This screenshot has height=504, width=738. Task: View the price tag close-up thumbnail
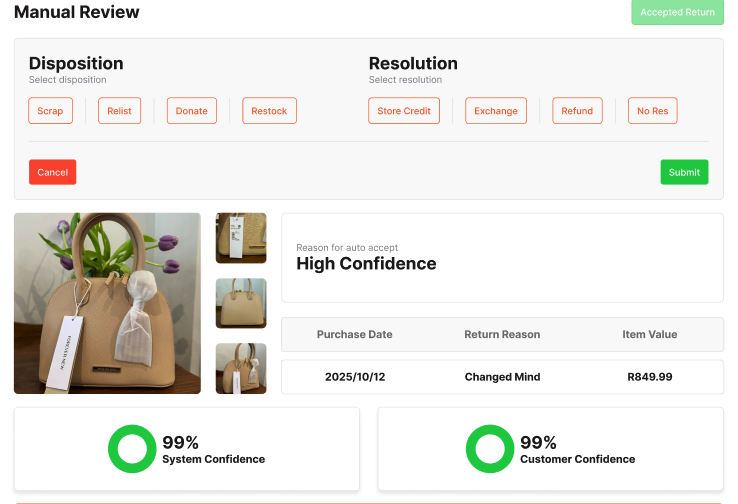click(241, 238)
